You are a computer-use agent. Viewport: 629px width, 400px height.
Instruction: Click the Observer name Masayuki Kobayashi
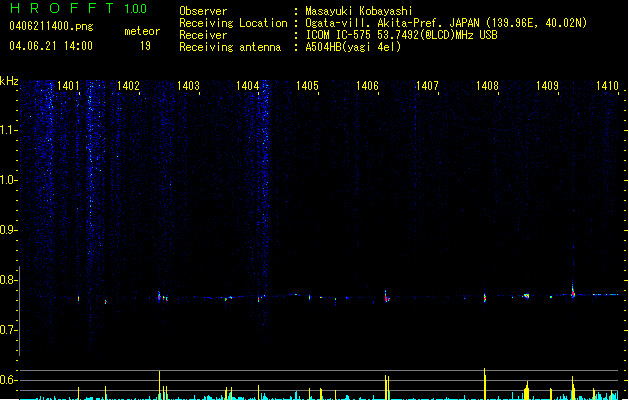tap(359, 11)
